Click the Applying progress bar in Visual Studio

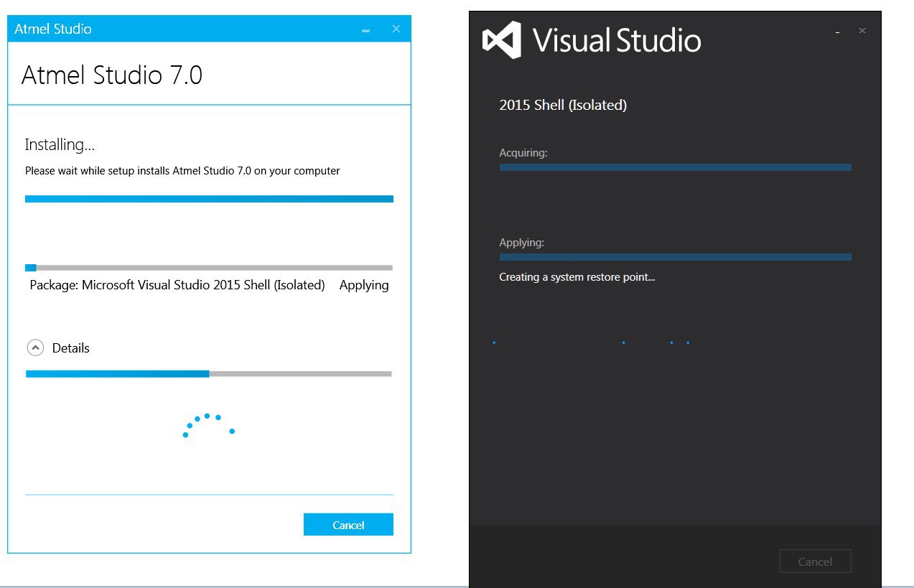click(x=676, y=257)
